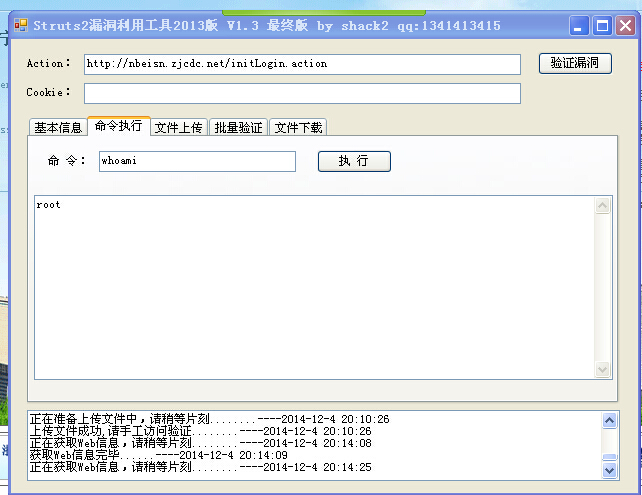This screenshot has width=642, height=495.
Task: Open the 批量验证 tab
Action: coord(239,127)
